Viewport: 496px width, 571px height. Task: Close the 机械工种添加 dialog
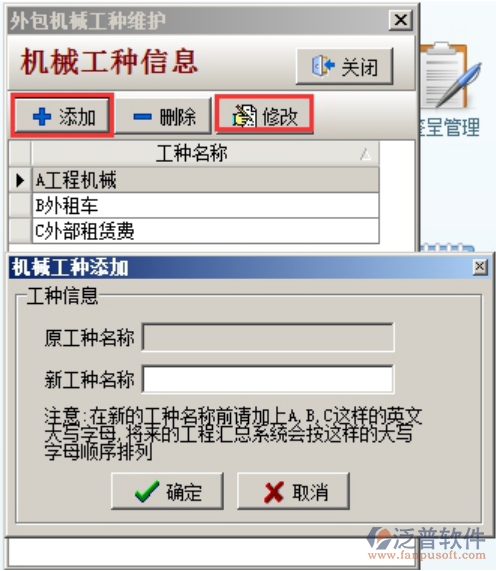tap(480, 267)
